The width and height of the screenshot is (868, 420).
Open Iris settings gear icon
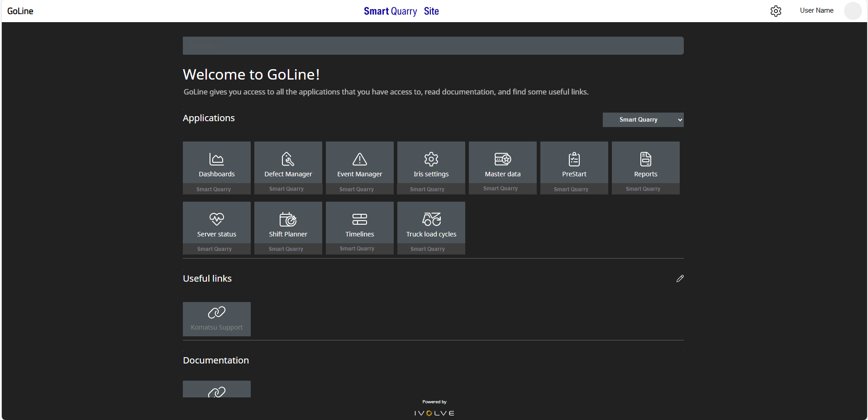coord(431,159)
